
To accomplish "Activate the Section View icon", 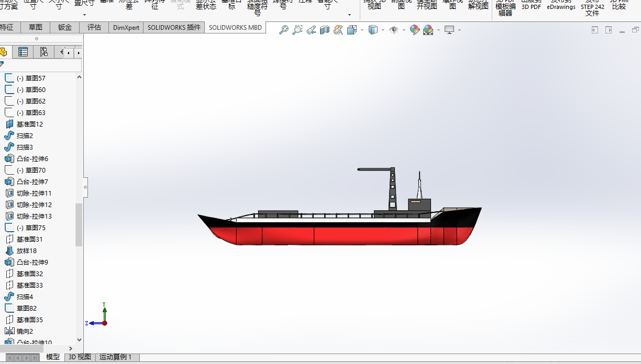I will [325, 30].
